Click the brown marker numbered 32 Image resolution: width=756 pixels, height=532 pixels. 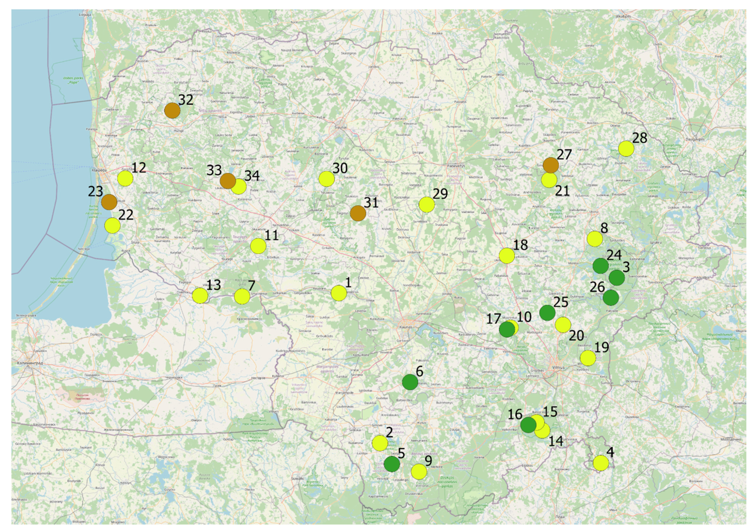[x=172, y=110]
